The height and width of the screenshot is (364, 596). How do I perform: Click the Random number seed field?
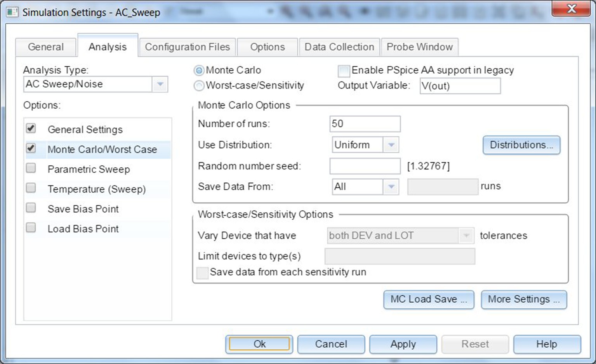pos(365,166)
